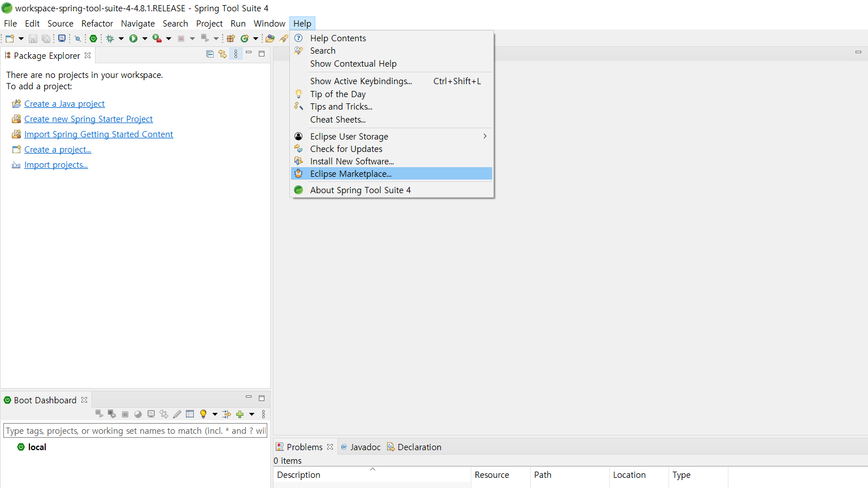
Task: Click Import projects... link
Action: point(56,164)
